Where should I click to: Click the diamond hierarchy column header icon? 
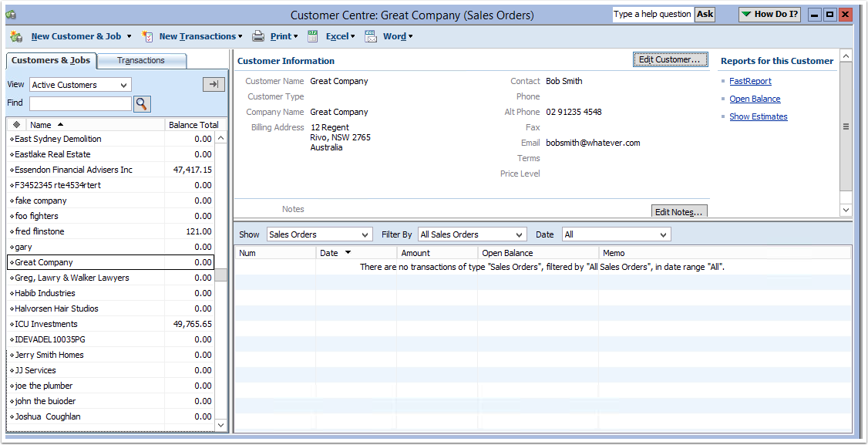coord(16,125)
